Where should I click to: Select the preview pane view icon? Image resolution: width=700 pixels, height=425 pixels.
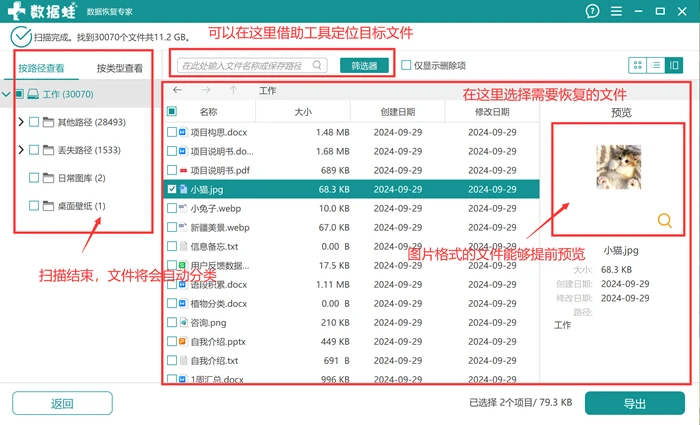tap(674, 66)
